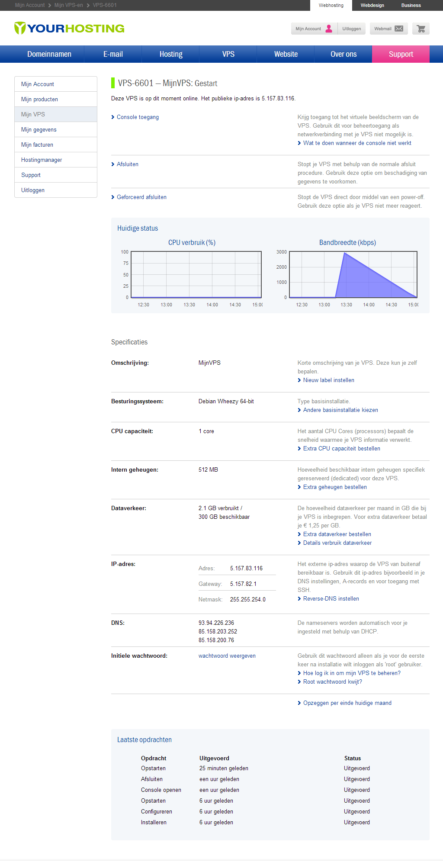Select Mijn facturen in the sidebar

[x=37, y=145]
